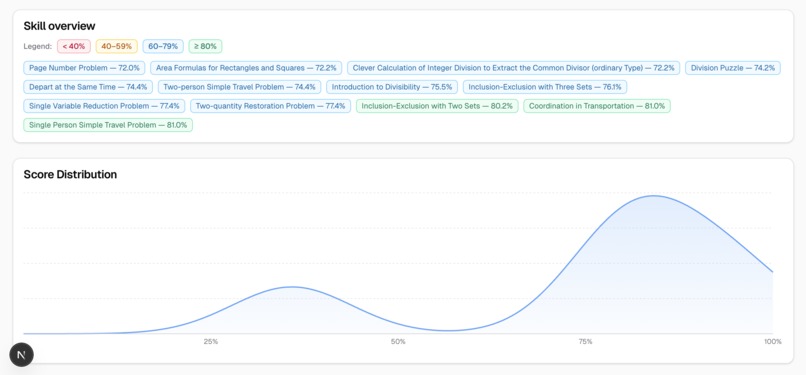806x375 pixels.
Task: Click the yellow 40–59% legend badge
Action: 117,46
